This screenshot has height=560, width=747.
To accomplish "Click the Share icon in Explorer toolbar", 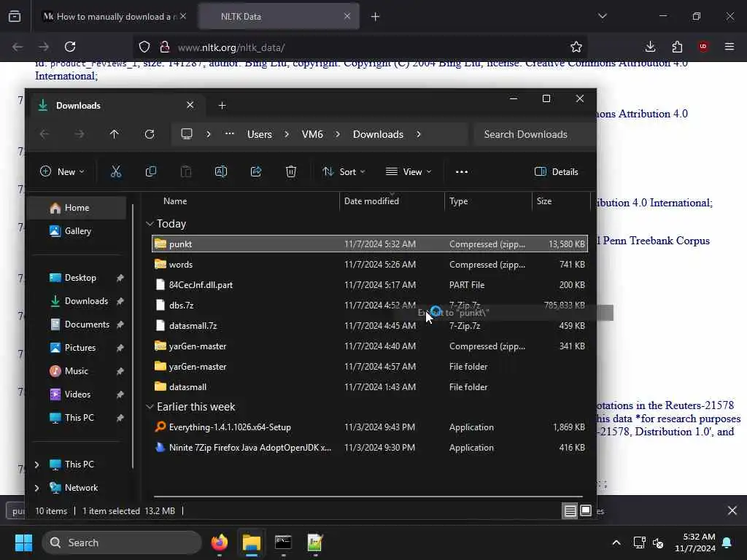I will point(256,172).
